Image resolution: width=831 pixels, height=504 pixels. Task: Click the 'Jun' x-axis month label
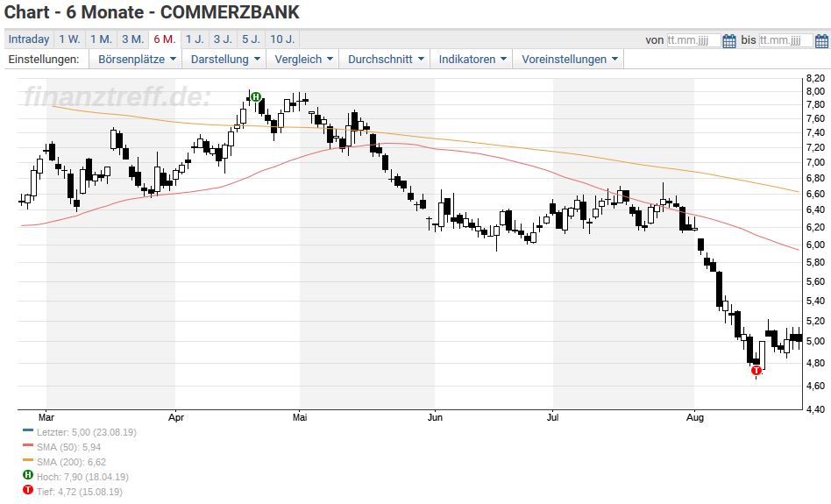tap(435, 417)
